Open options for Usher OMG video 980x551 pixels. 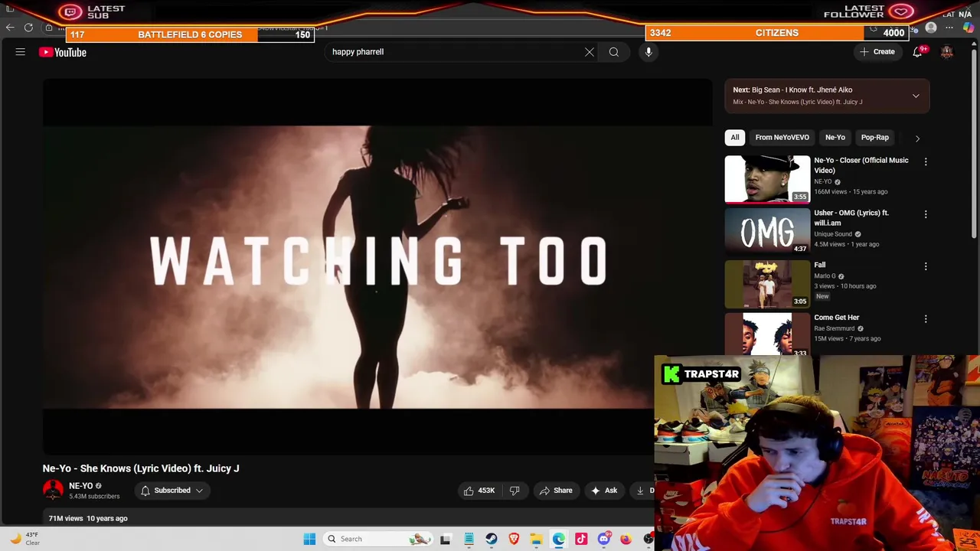click(x=926, y=214)
